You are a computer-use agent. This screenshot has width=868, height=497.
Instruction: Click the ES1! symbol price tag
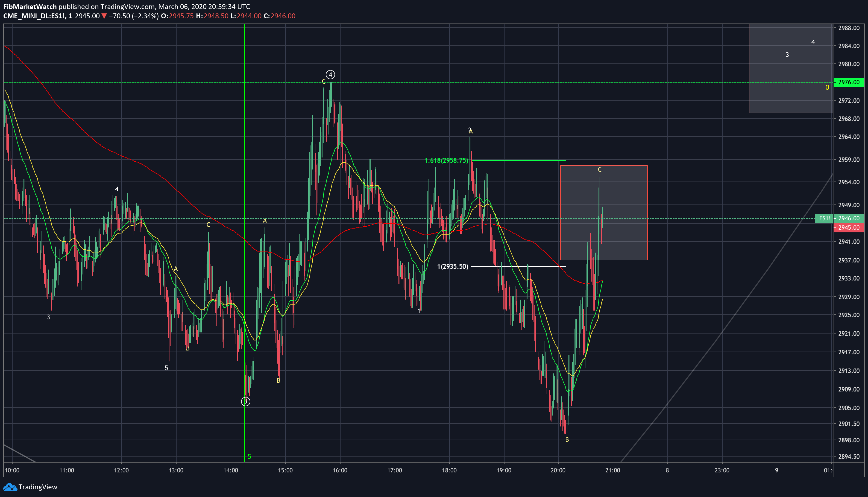click(x=824, y=218)
